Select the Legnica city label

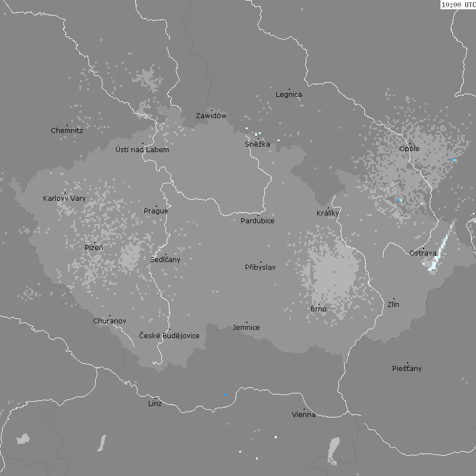coord(288,94)
